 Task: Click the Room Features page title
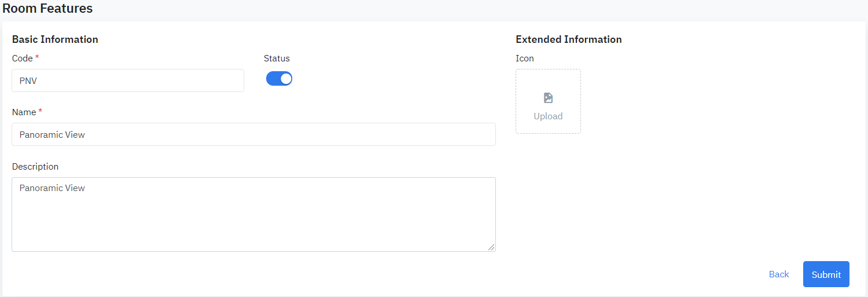(47, 9)
